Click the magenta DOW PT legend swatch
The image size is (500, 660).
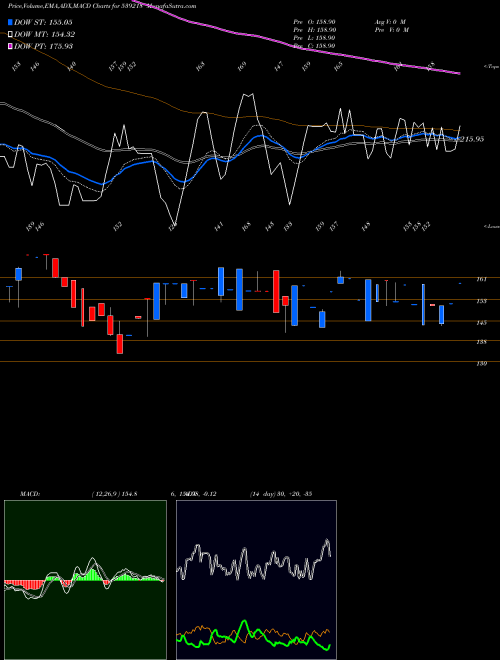pyautogui.click(x=10, y=46)
